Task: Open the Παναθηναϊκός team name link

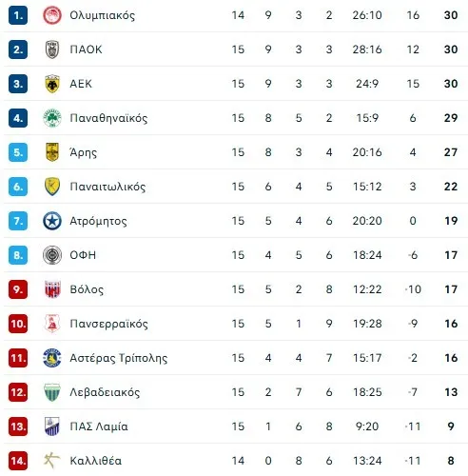Action: (x=108, y=118)
